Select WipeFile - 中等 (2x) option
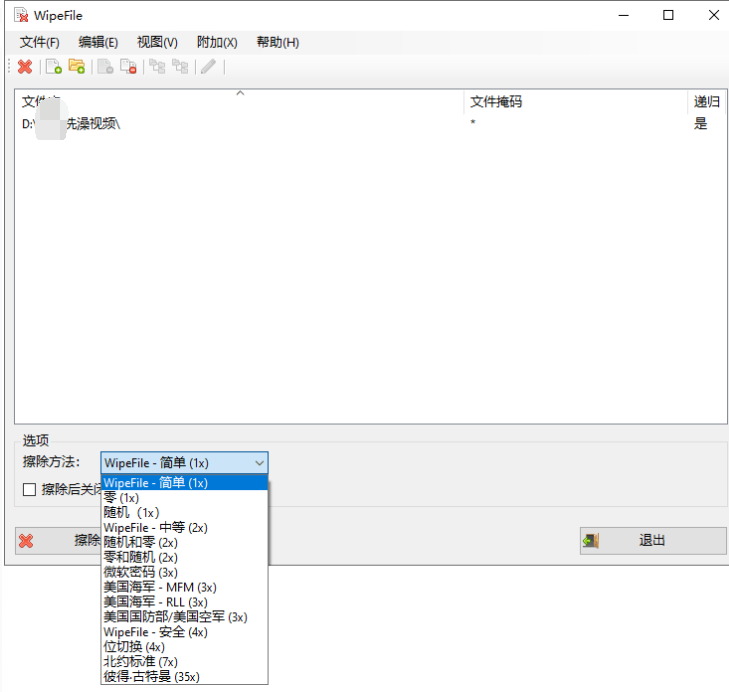729x692 pixels. [x=184, y=527]
